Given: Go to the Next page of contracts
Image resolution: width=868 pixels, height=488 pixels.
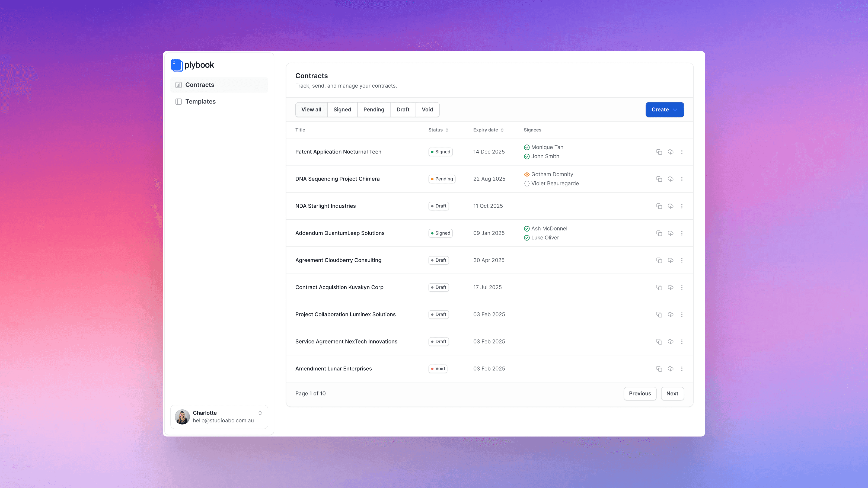Looking at the screenshot, I should pyautogui.click(x=672, y=393).
